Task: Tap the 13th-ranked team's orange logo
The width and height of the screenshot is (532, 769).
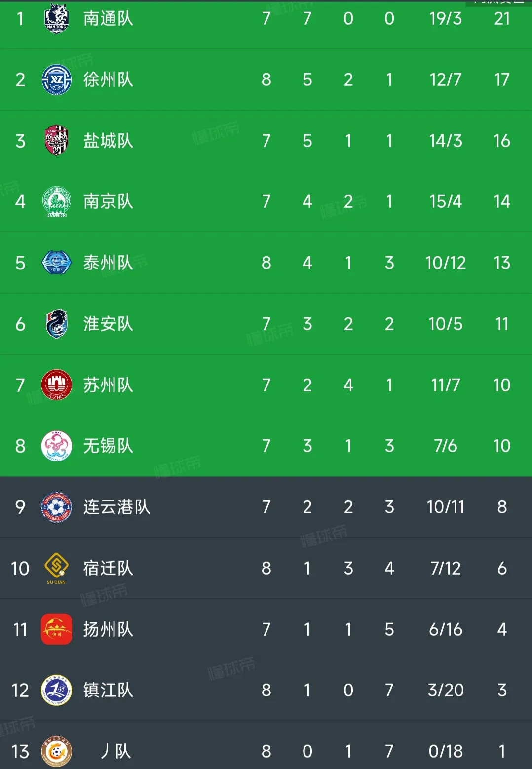Action: [x=56, y=751]
